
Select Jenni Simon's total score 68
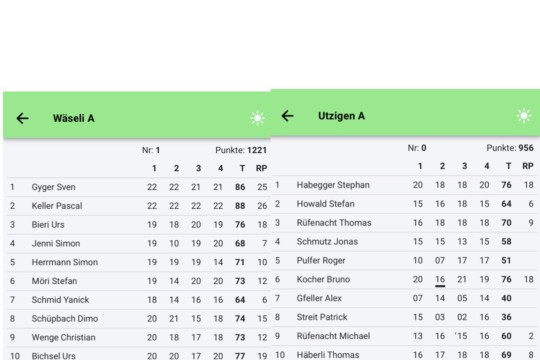[x=240, y=244]
